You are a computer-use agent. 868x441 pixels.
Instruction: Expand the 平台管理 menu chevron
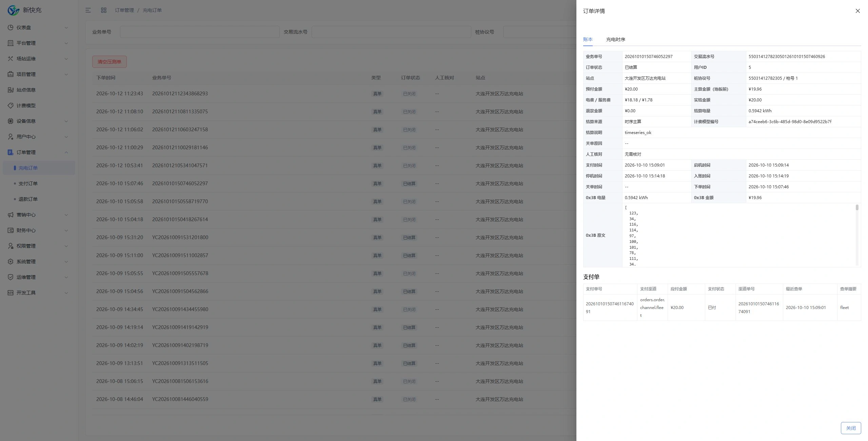point(66,43)
